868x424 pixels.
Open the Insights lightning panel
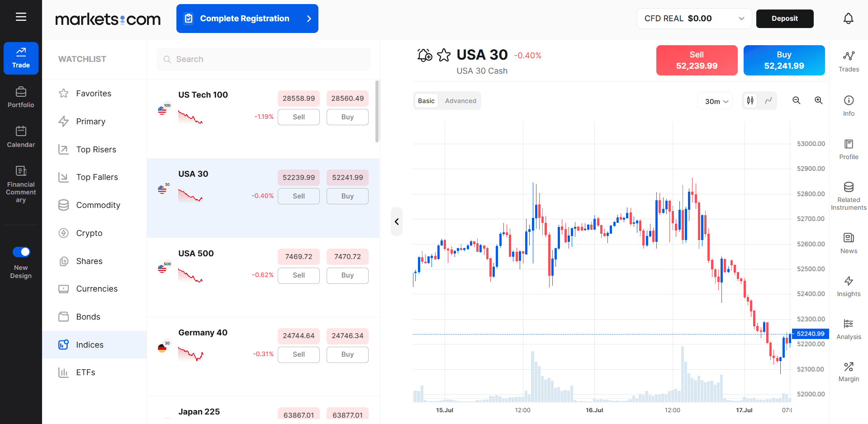tap(849, 287)
